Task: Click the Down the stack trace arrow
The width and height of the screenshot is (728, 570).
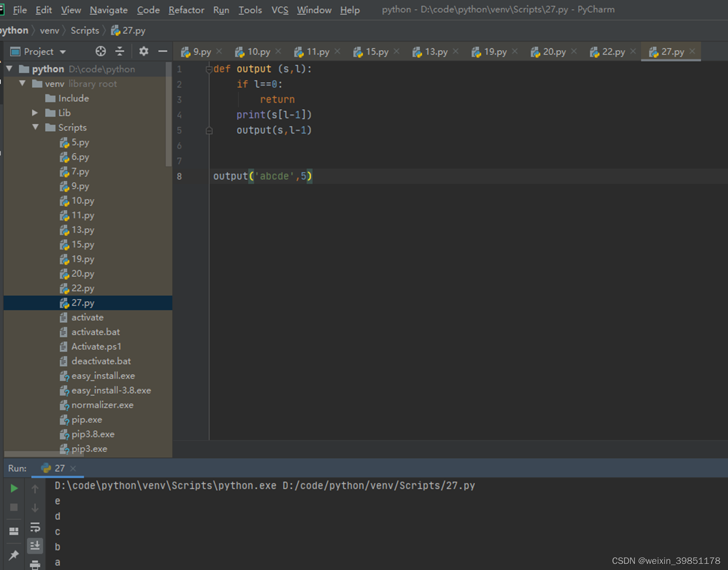Action: (35, 508)
